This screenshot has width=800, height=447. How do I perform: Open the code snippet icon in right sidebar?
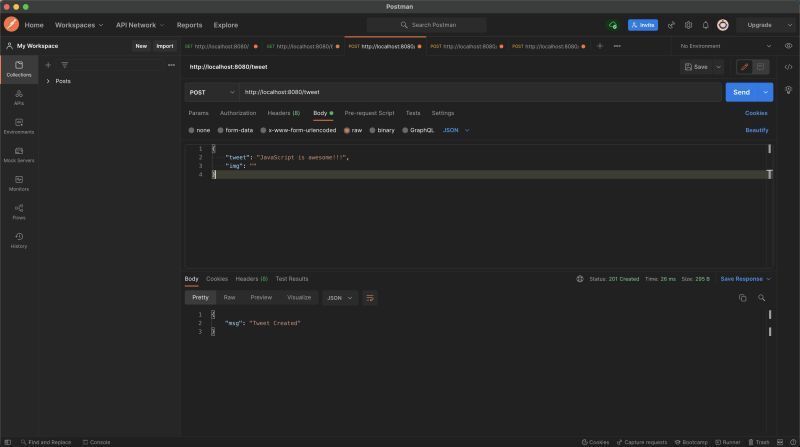[788, 67]
